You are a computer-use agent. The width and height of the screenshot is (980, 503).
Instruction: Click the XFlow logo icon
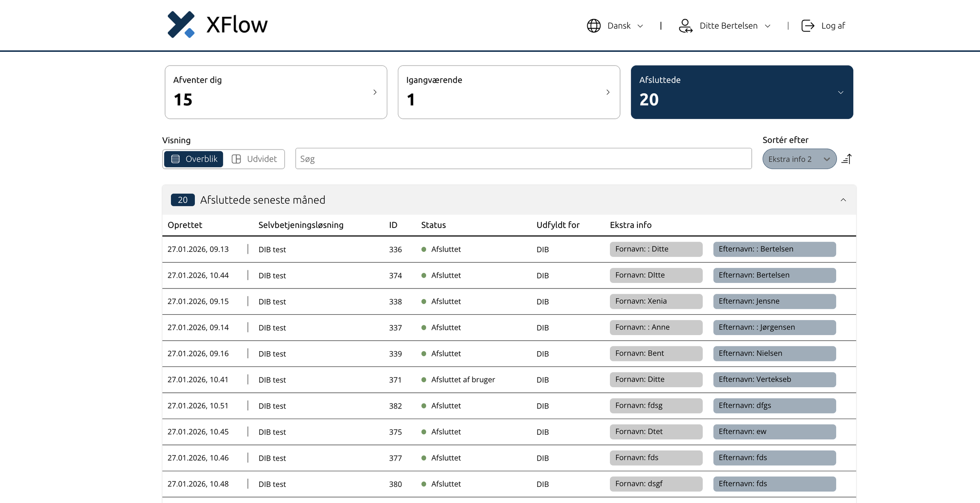coord(181,24)
